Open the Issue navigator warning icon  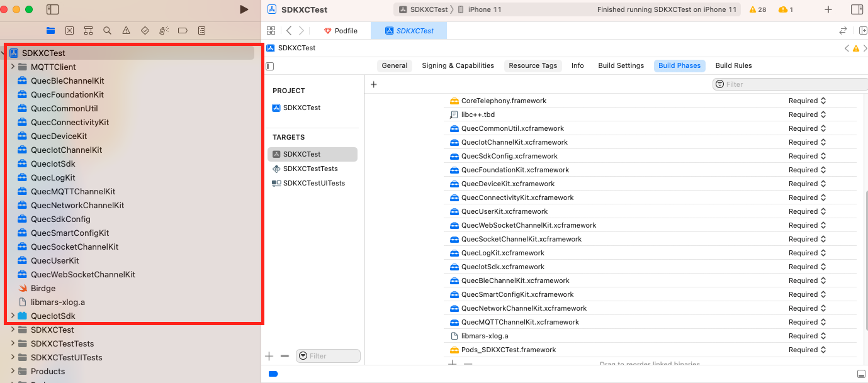click(127, 30)
